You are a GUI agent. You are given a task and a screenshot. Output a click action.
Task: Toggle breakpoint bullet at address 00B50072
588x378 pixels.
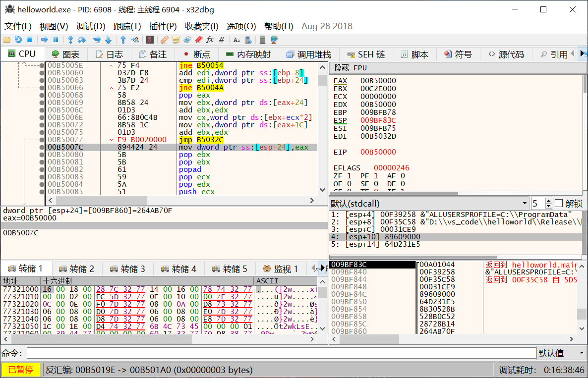(x=42, y=125)
